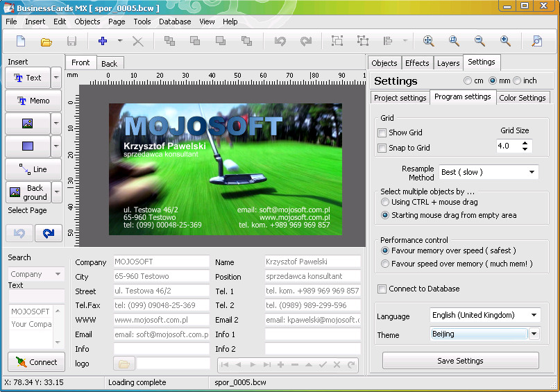Click the logo browse folder icon
The height and width of the screenshot is (392, 560).
click(124, 364)
